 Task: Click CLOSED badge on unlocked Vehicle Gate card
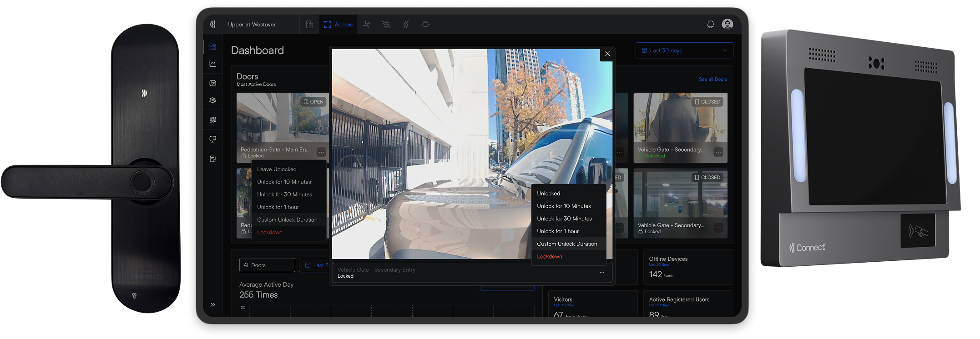point(707,102)
